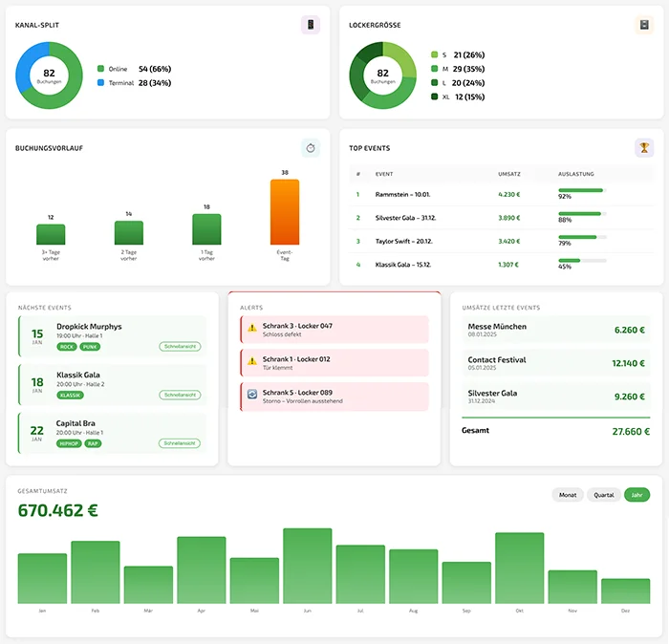669x644 pixels.
Task: Click the locker icon in Lockergrösse card
Action: (644, 25)
